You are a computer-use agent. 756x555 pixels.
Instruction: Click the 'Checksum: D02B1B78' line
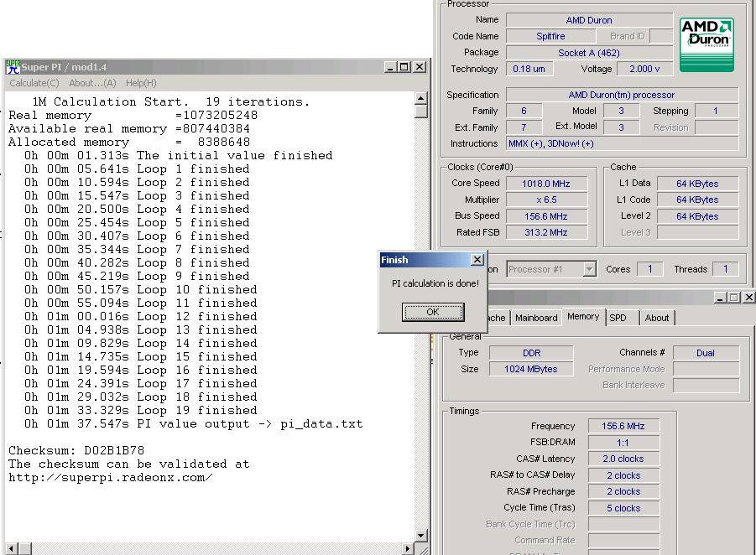coord(76,450)
